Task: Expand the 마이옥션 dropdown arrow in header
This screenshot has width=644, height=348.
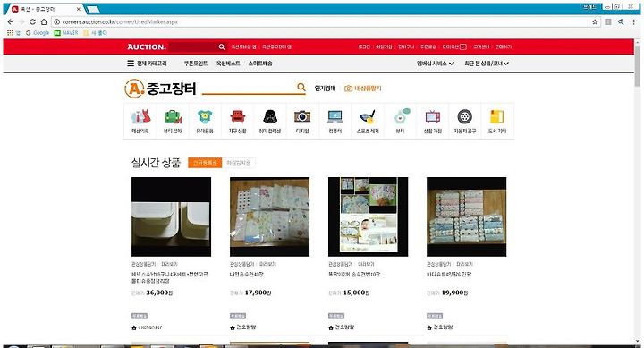Action: pos(463,47)
